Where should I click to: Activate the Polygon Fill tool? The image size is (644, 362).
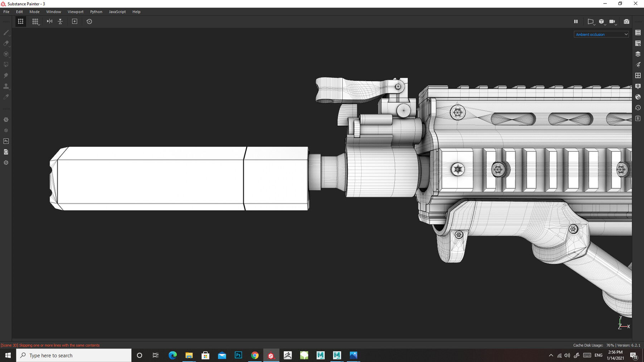point(6,64)
